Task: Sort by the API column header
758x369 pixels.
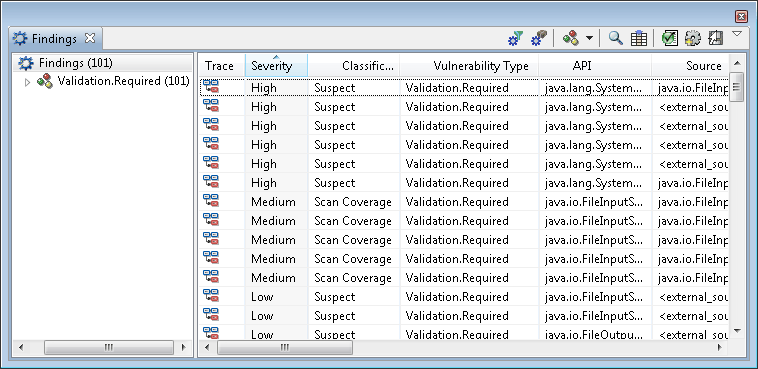Action: (595, 66)
